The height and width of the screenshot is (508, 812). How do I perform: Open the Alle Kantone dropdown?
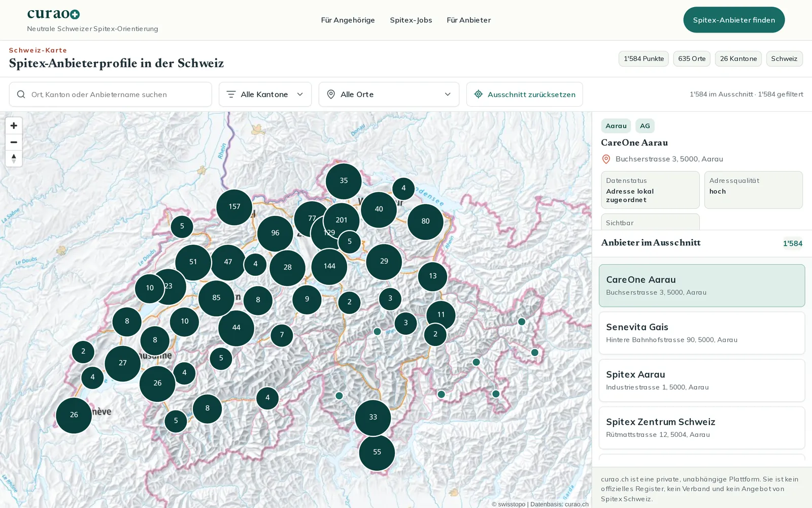coord(265,94)
